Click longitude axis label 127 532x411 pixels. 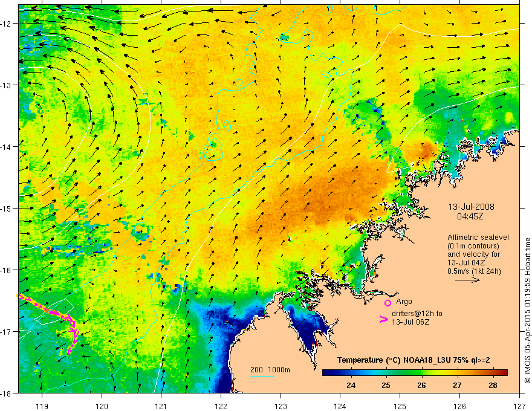pos(519,406)
